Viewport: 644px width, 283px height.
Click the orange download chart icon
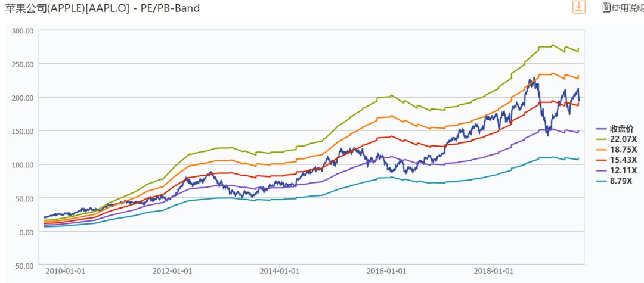[578, 7]
